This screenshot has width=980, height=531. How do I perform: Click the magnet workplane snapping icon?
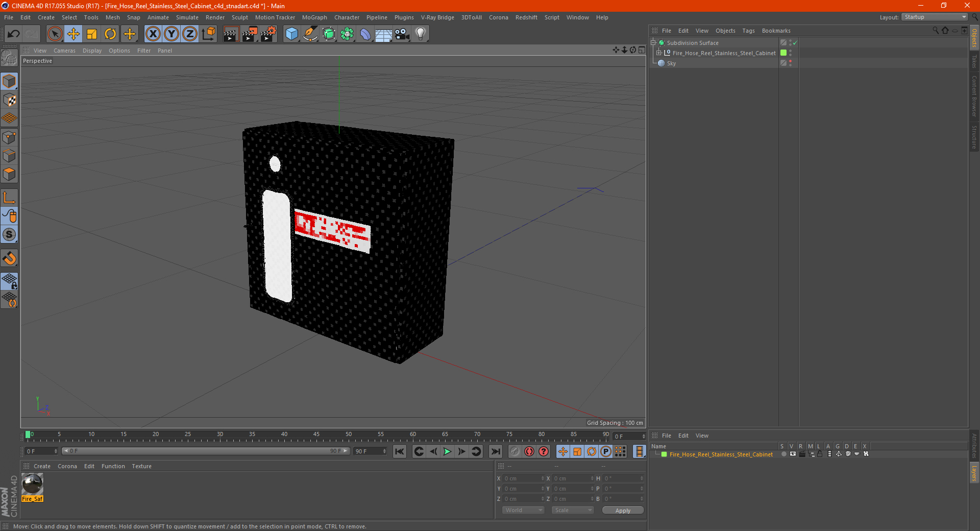pos(9,258)
